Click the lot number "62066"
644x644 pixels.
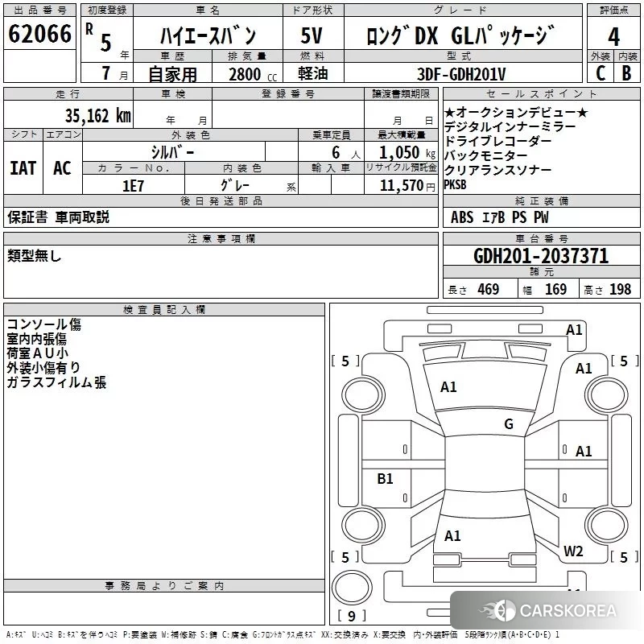point(39,34)
